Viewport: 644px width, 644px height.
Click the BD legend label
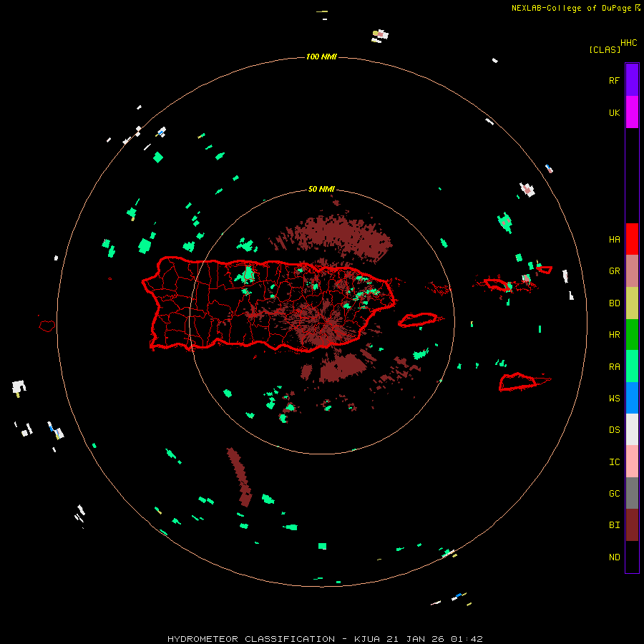pyautogui.click(x=614, y=303)
